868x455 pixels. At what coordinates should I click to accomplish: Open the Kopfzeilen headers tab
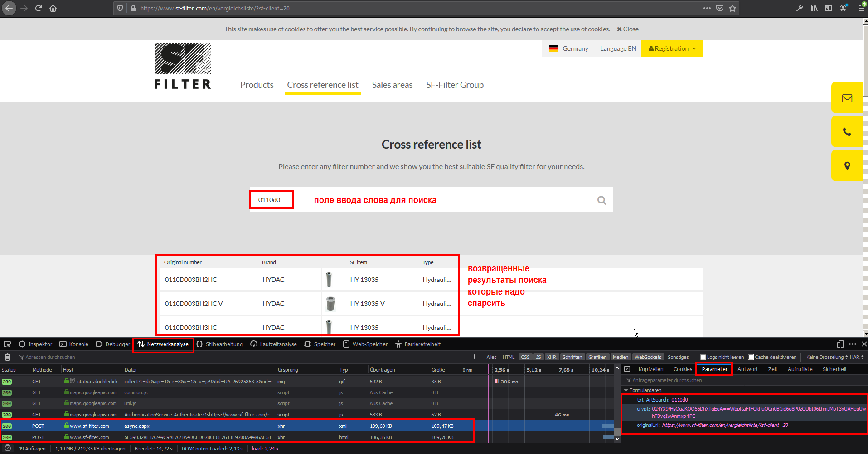651,369
